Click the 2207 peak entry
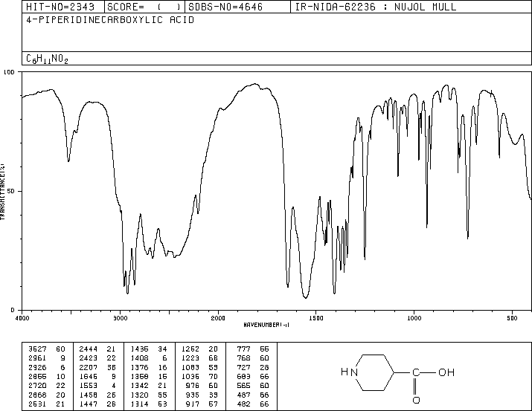Viewport: 532px width, 411px height. pyautogui.click(x=97, y=367)
